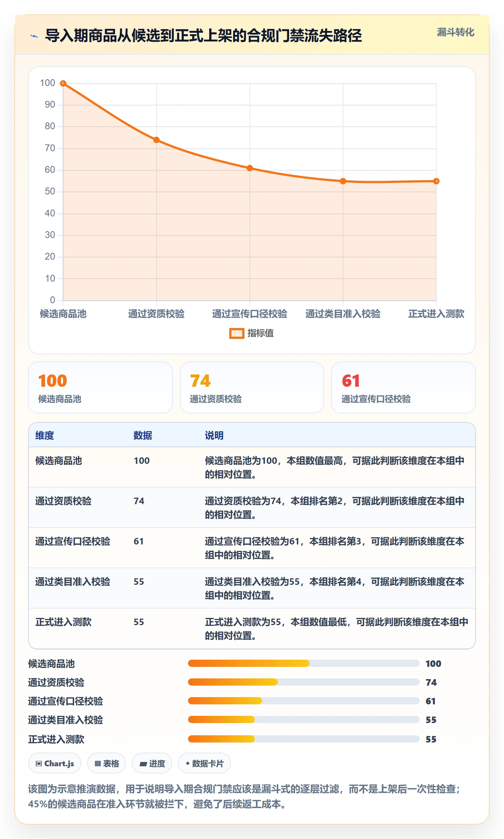This screenshot has height=839, width=504.
Task: Click the lightning icon beside the title
Action: click(34, 36)
